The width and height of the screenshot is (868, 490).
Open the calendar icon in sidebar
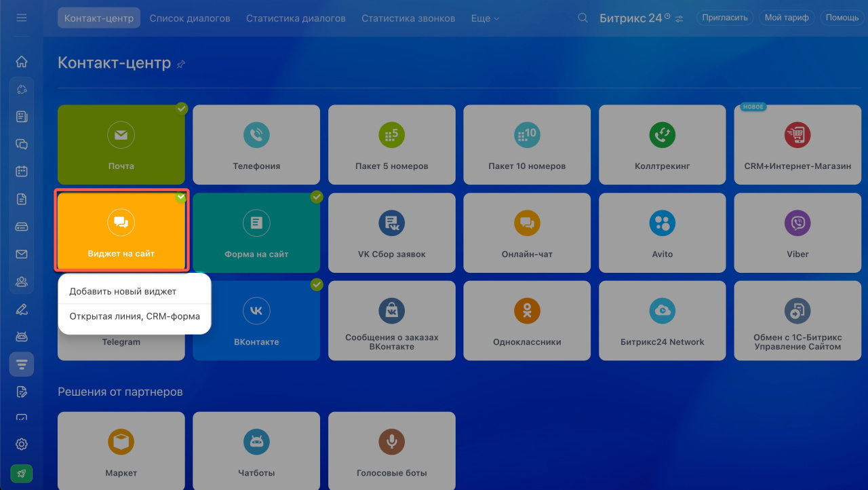(x=22, y=171)
